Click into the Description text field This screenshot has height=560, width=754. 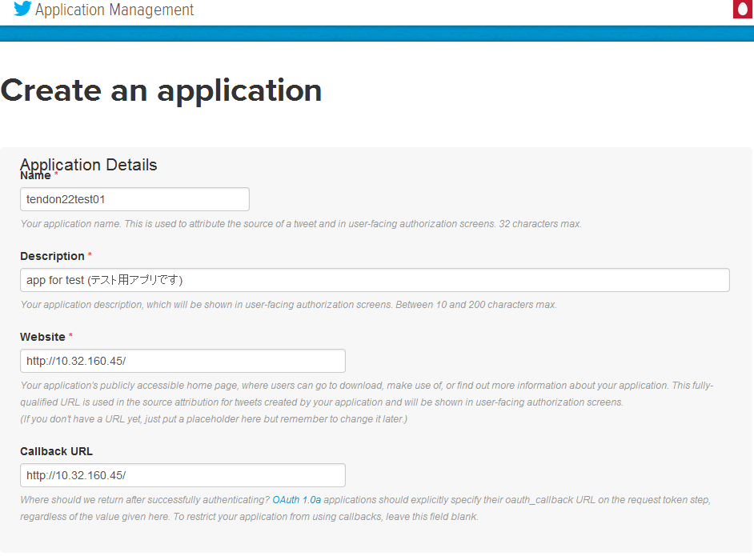tap(375, 280)
